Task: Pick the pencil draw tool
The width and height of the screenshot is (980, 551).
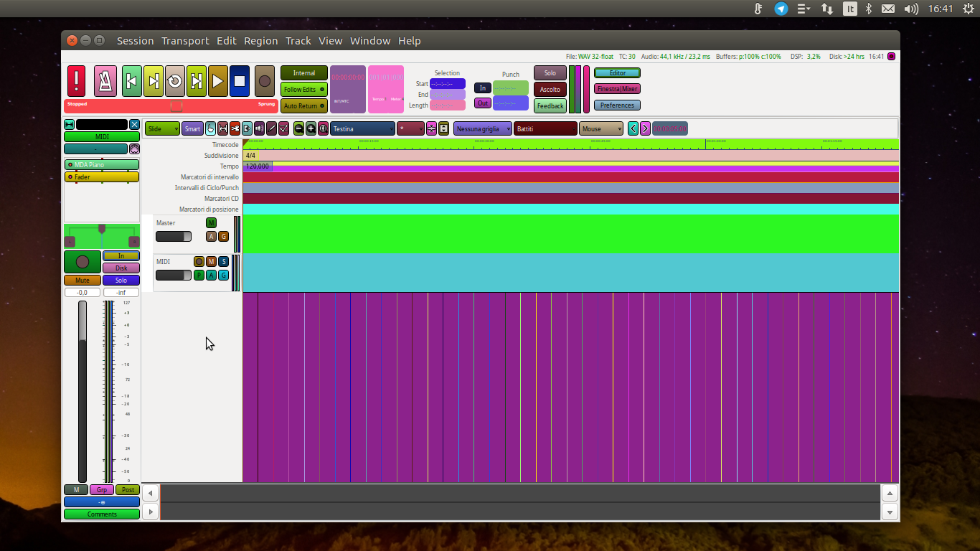Action: 271,128
